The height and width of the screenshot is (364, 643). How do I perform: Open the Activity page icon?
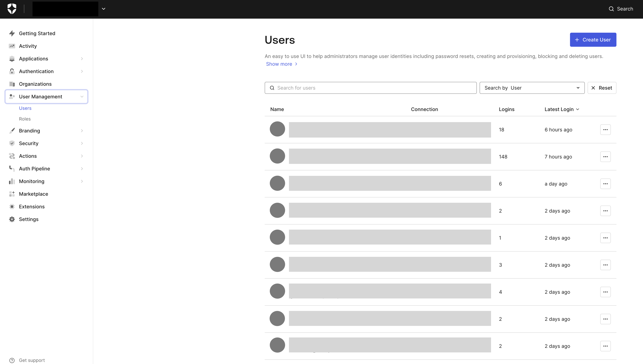click(x=12, y=46)
